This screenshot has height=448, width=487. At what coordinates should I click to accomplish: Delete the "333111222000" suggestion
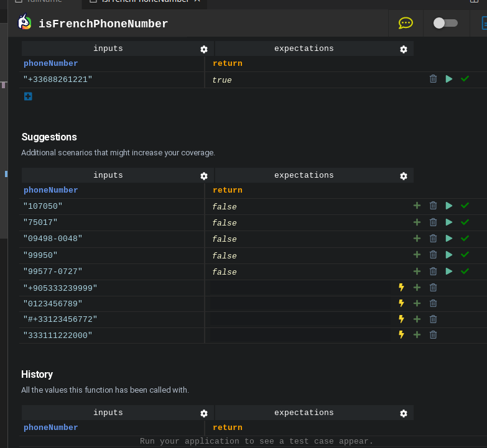(x=434, y=335)
